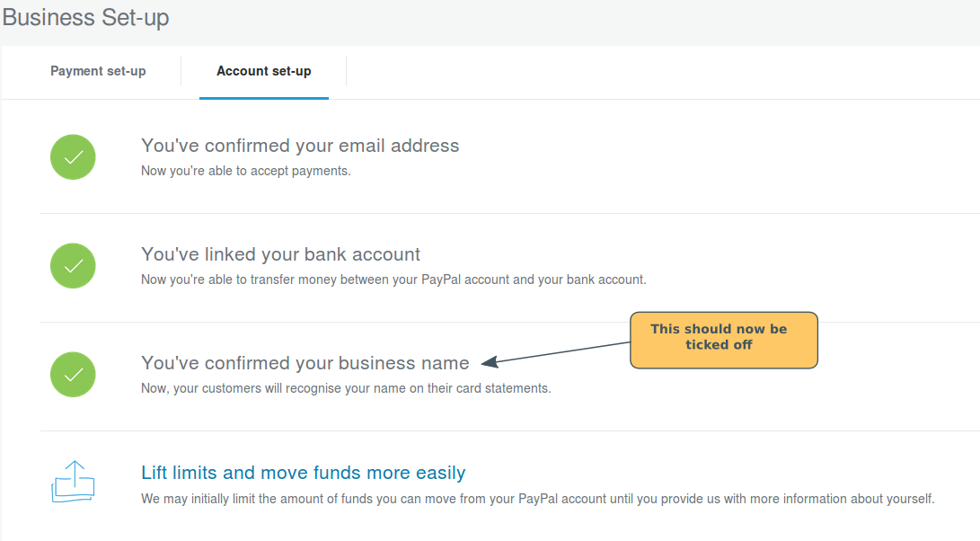Click the green checkmark beside bank account step
Image resolution: width=980 pixels, height=541 pixels.
(x=73, y=265)
